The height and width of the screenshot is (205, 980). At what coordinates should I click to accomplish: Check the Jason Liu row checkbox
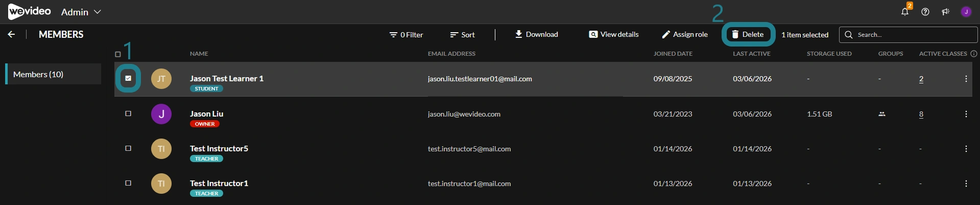point(128,113)
